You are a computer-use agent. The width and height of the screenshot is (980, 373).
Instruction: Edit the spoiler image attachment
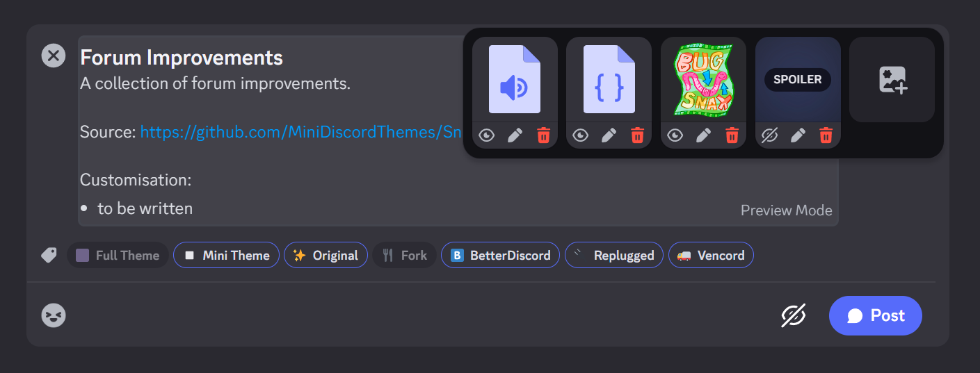[798, 135]
